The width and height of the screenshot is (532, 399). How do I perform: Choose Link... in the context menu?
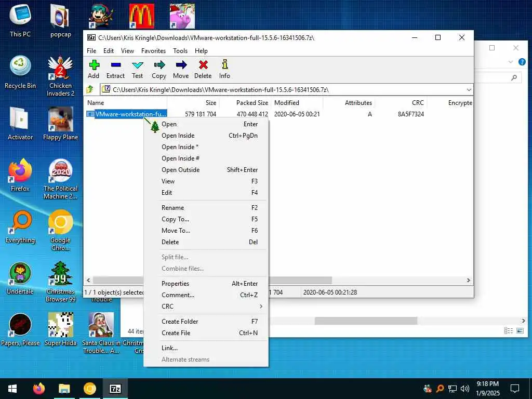pyautogui.click(x=206, y=348)
